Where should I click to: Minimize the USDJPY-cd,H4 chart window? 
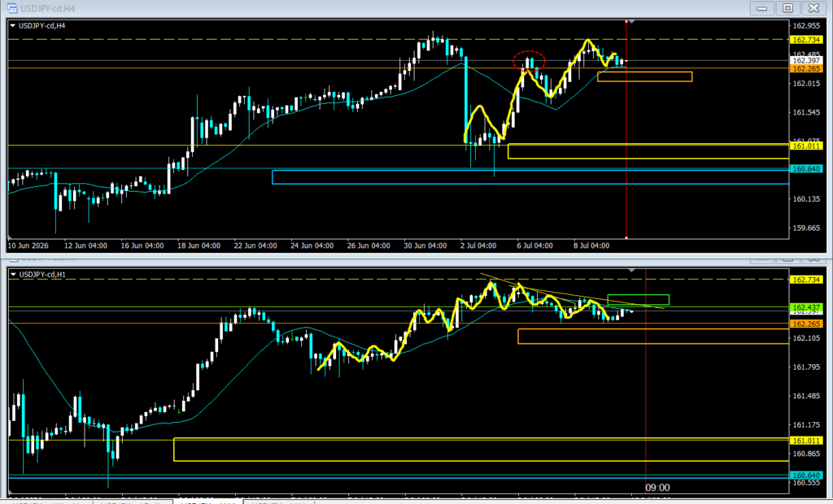point(761,8)
